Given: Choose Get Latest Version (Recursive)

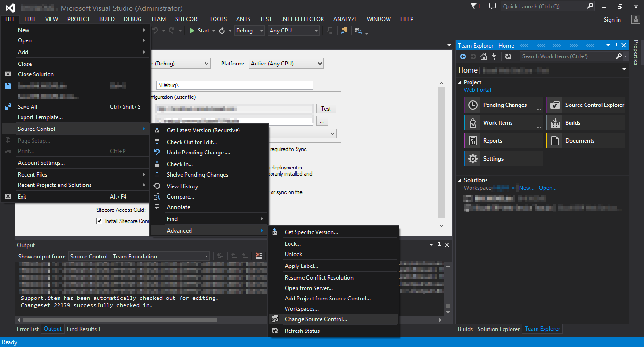Looking at the screenshot, I should click(209, 130).
